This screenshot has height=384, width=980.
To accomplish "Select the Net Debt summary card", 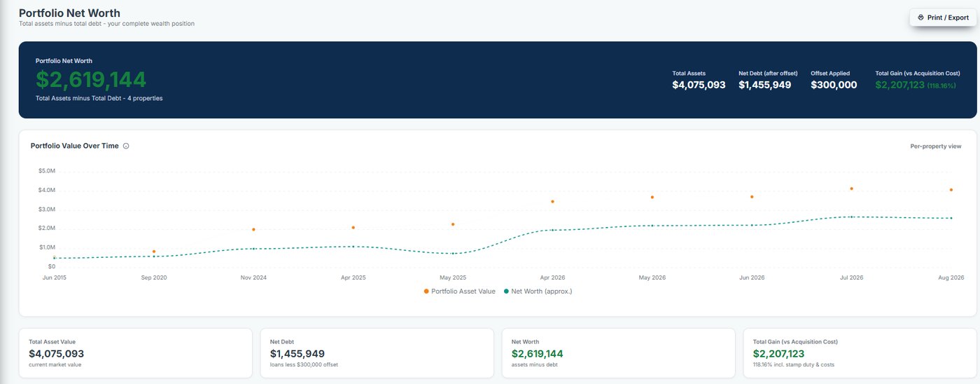I will pos(377,353).
